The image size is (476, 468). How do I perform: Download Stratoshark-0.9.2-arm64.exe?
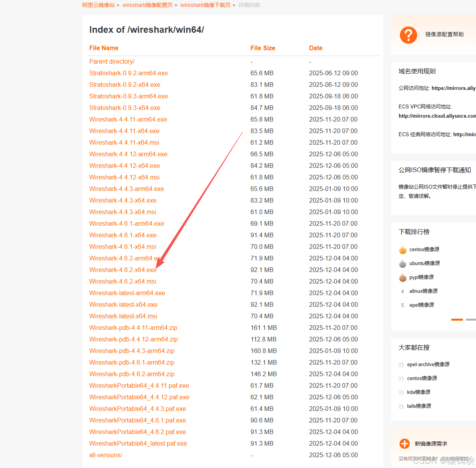(128, 73)
